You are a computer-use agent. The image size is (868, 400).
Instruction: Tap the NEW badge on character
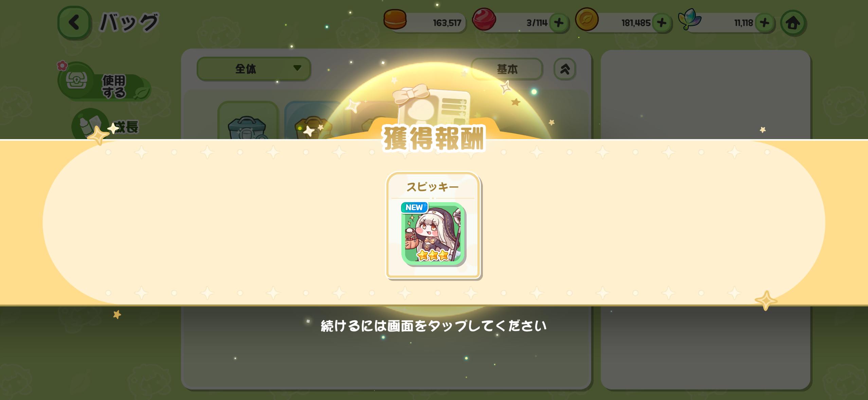(x=414, y=208)
